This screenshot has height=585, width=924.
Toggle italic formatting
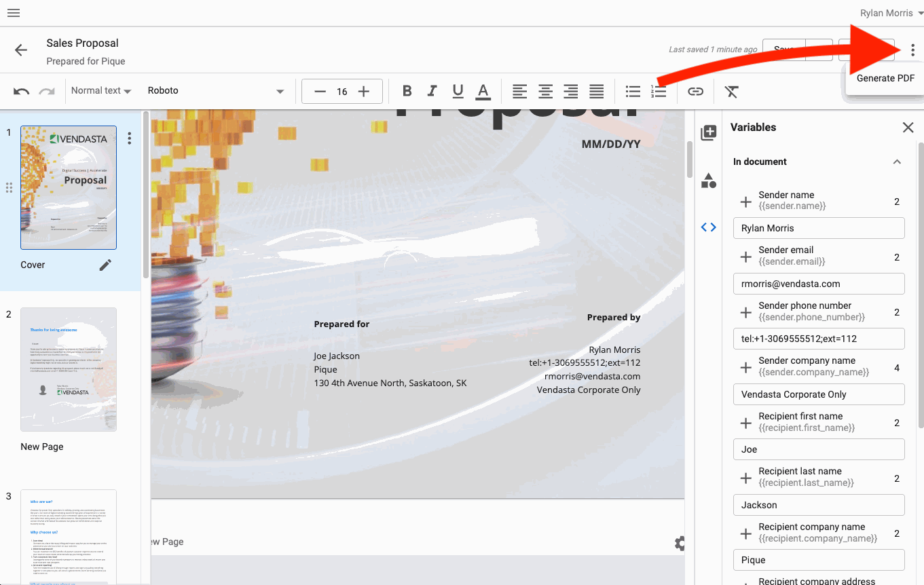(x=432, y=92)
